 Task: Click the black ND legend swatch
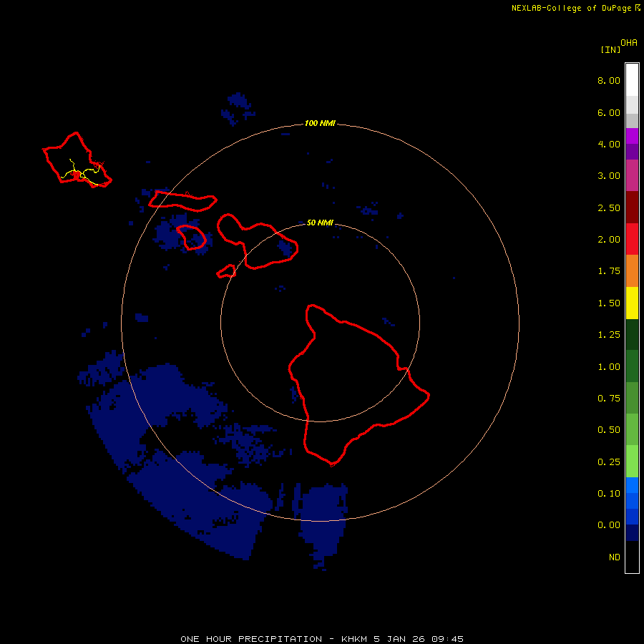(632, 557)
